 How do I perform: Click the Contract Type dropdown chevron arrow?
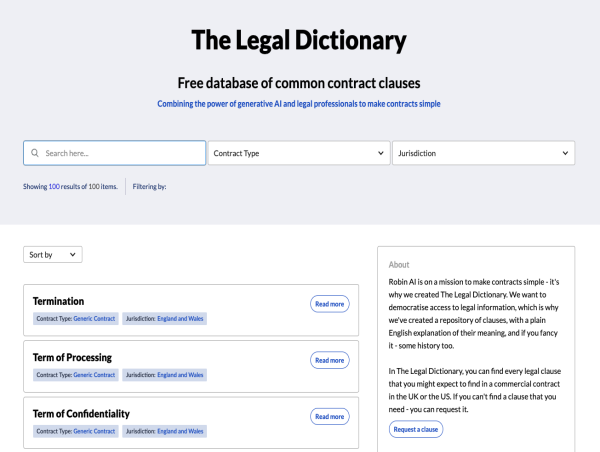point(381,153)
